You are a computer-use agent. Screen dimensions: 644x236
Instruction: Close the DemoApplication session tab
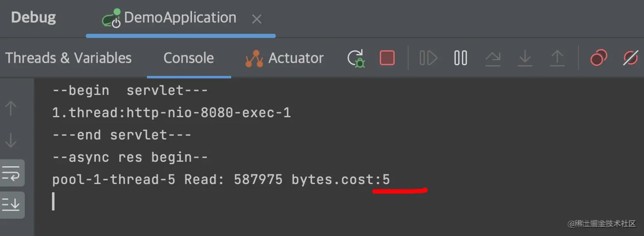(256, 19)
